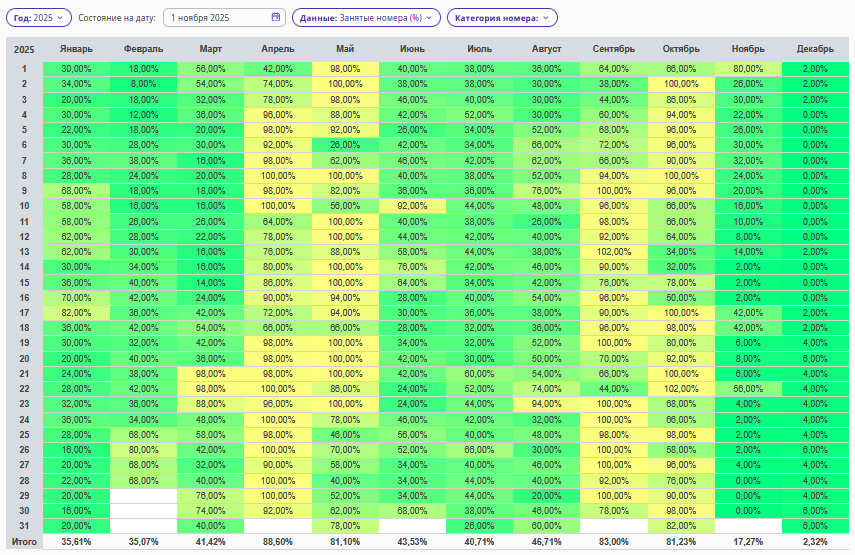Click June day 30 cell 68,00%
The height and width of the screenshot is (555, 855).
click(x=412, y=511)
